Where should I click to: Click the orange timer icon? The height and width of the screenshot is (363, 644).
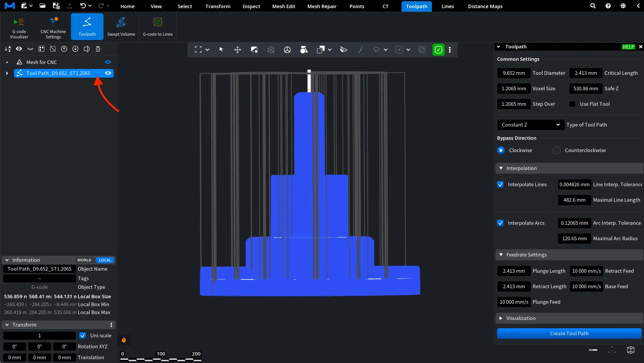click(124, 340)
